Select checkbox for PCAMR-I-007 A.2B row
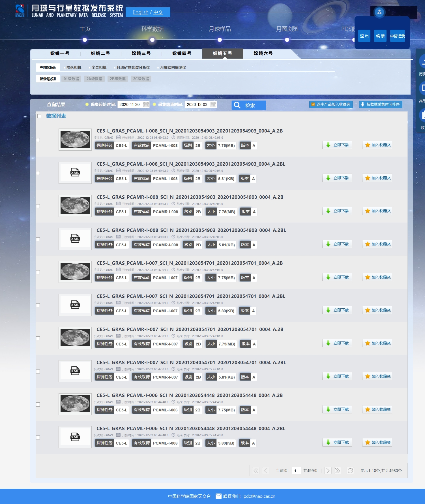Screen dimensions: 425x504 click(38, 338)
